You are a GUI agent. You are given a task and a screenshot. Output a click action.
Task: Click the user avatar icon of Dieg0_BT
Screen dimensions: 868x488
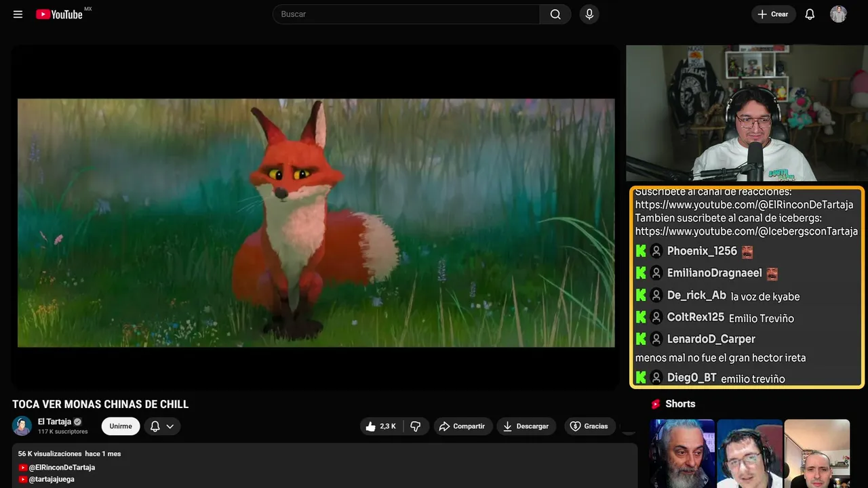[656, 378]
